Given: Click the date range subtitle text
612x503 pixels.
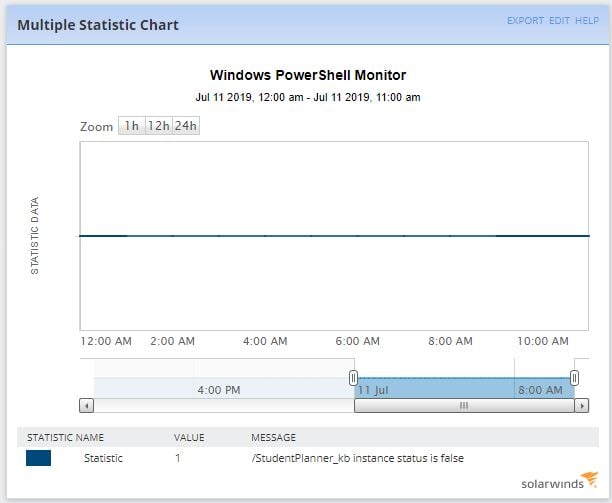Looking at the screenshot, I should coord(308,97).
